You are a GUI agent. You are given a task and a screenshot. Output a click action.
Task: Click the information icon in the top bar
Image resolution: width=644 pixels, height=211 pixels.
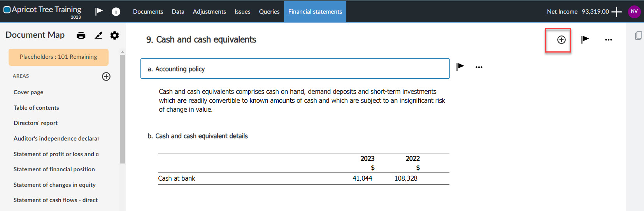[116, 12]
